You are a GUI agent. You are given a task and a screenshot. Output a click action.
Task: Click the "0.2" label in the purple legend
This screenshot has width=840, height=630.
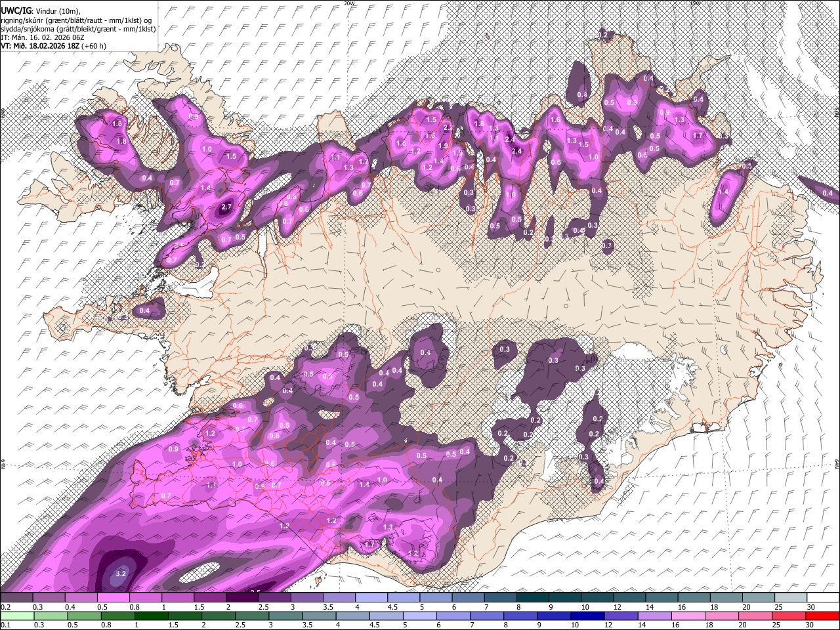tap(6, 606)
